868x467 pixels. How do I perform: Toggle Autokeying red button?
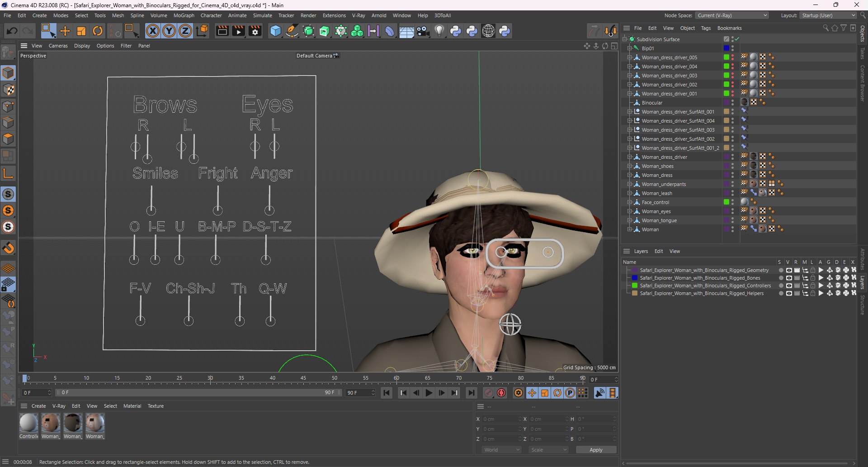tap(501, 393)
